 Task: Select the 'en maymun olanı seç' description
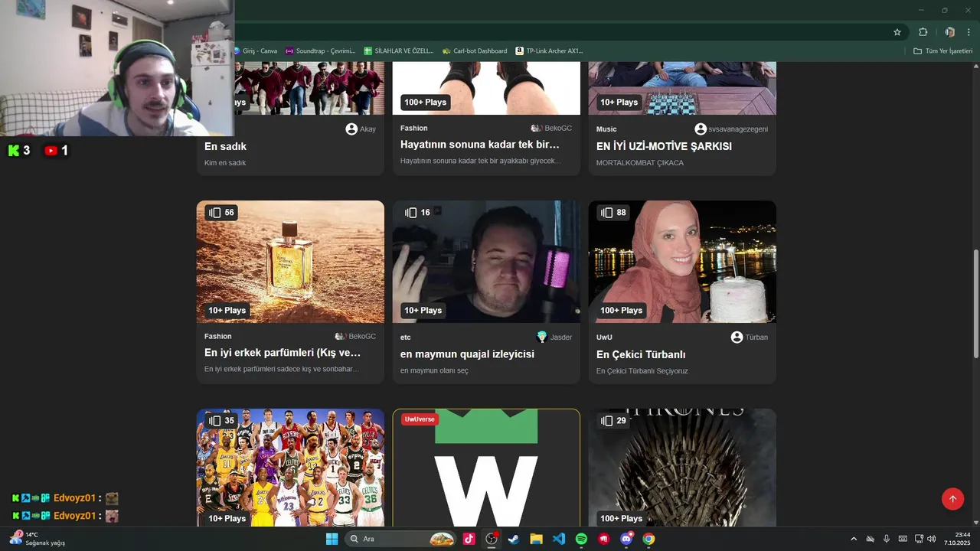click(x=434, y=371)
